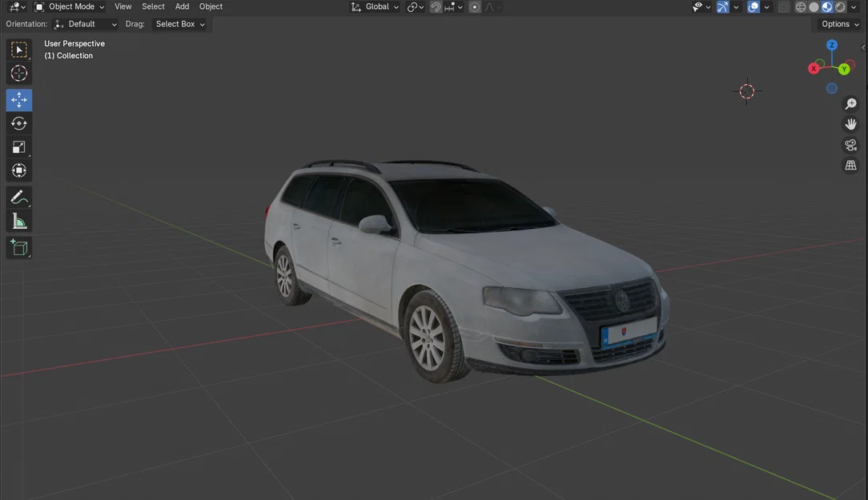This screenshot has width=868, height=500.
Task: Select the Move tool in the toolbar
Action: 18,100
